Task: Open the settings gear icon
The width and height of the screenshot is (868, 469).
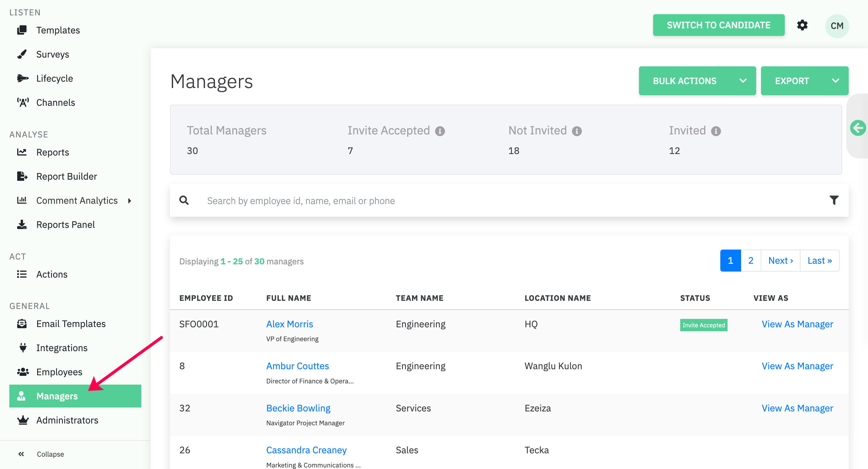Action: [802, 25]
